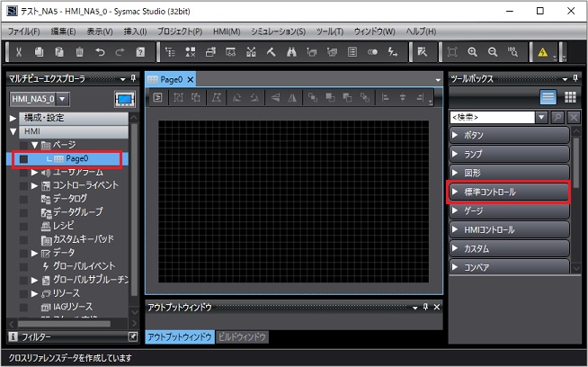Expand the データ tree node
The width and height of the screenshot is (588, 367).
click(x=34, y=253)
